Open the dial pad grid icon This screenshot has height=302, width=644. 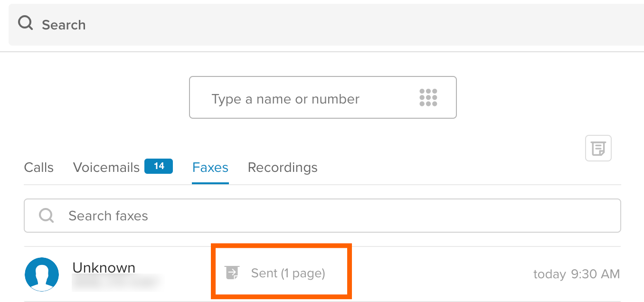(428, 98)
